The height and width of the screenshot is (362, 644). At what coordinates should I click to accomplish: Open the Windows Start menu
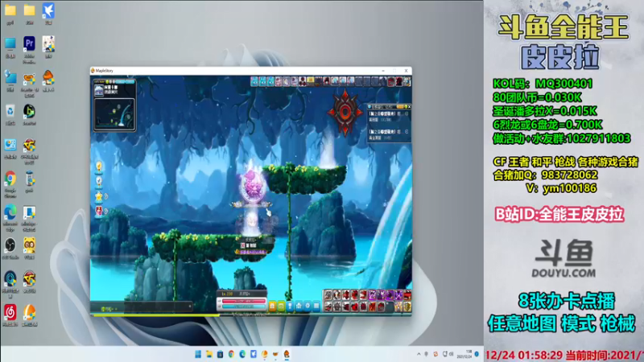tap(198, 354)
